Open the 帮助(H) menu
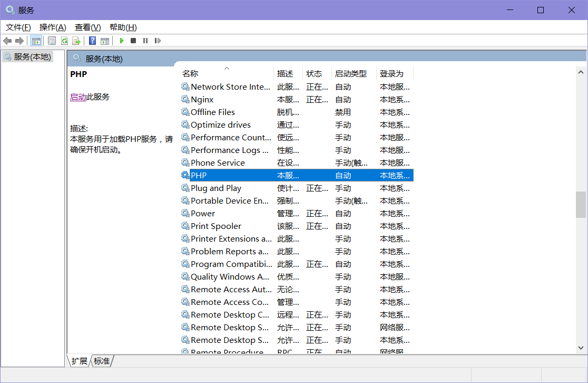 [x=123, y=27]
